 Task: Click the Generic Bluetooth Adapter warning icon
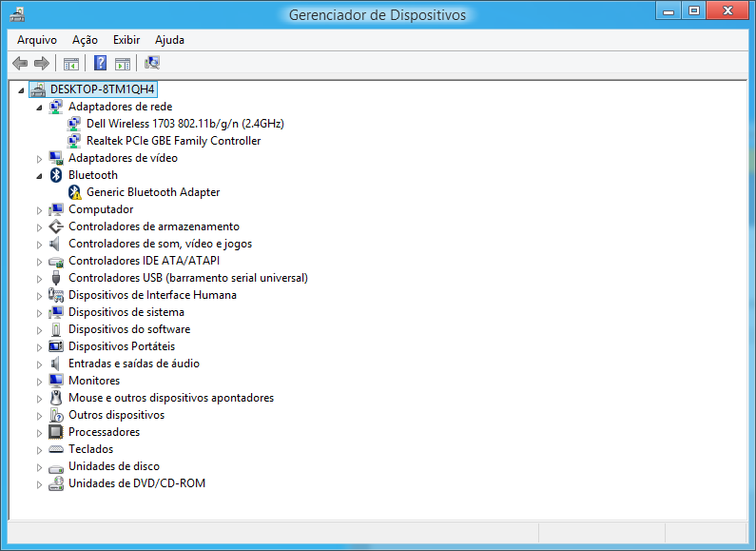(74, 192)
